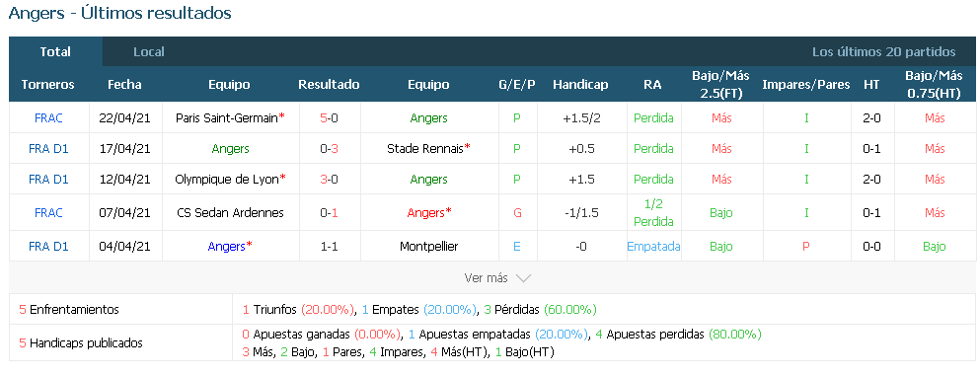The height and width of the screenshot is (376, 980).
Task: Click the red Angers team name
Action: [x=425, y=213]
